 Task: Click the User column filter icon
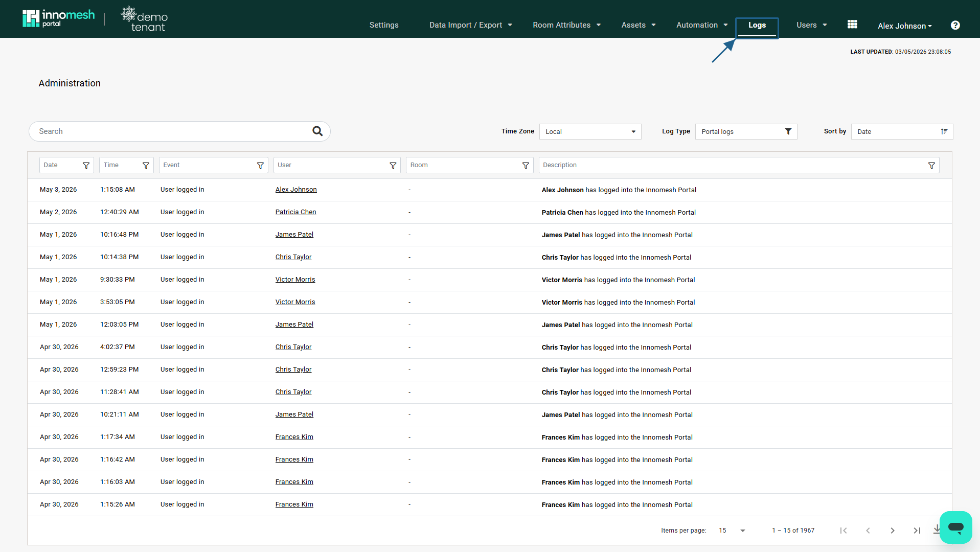coord(393,166)
